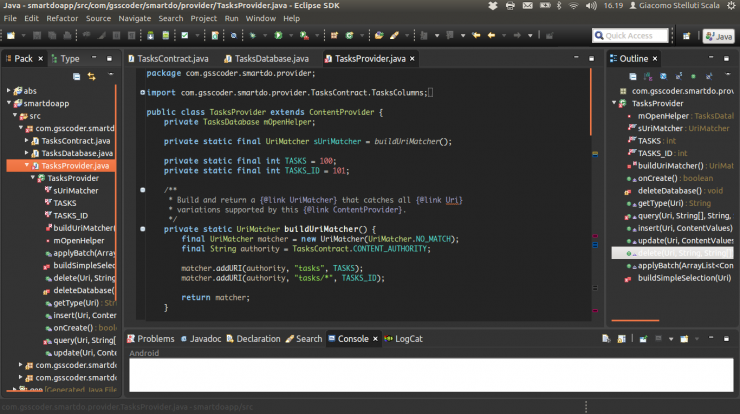
Task: Open the Source menu
Action: click(98, 18)
